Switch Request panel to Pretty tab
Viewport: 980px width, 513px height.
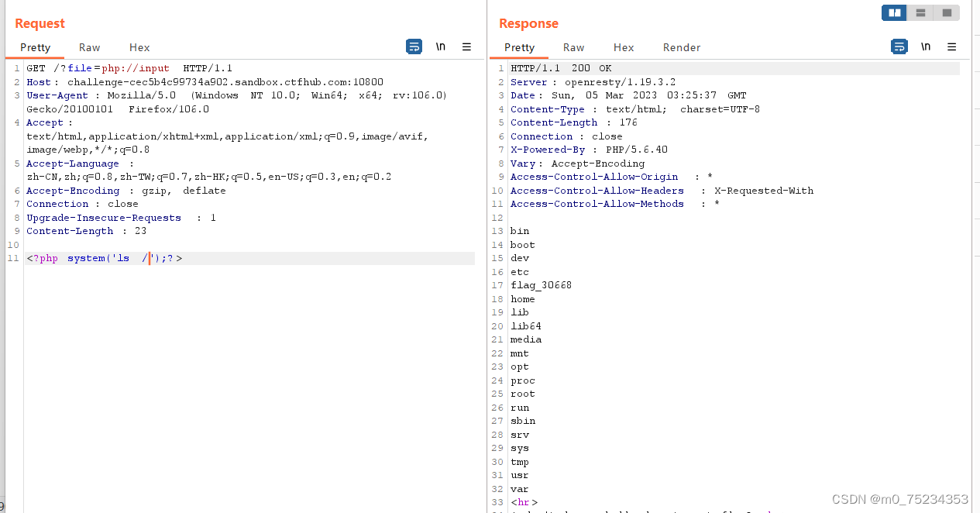coord(35,47)
